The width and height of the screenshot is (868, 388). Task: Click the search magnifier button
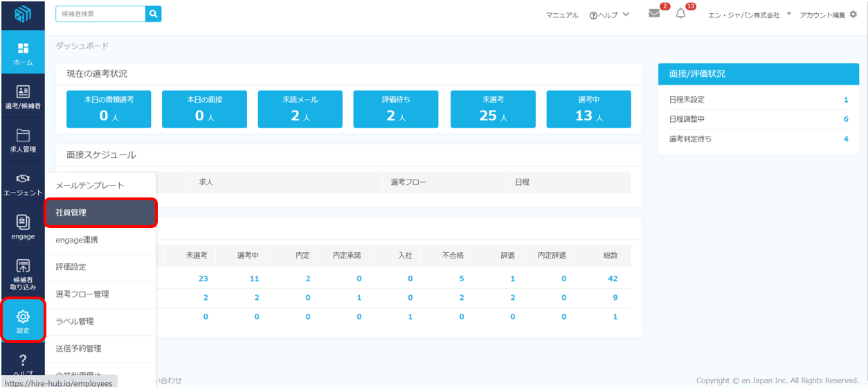coord(153,14)
